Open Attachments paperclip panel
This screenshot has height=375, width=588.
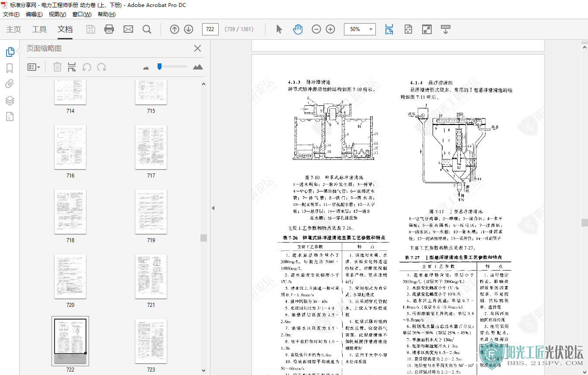click(10, 84)
